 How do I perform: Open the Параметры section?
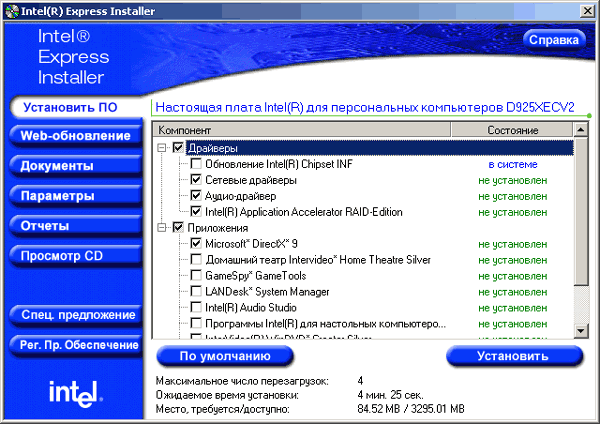coord(75,196)
